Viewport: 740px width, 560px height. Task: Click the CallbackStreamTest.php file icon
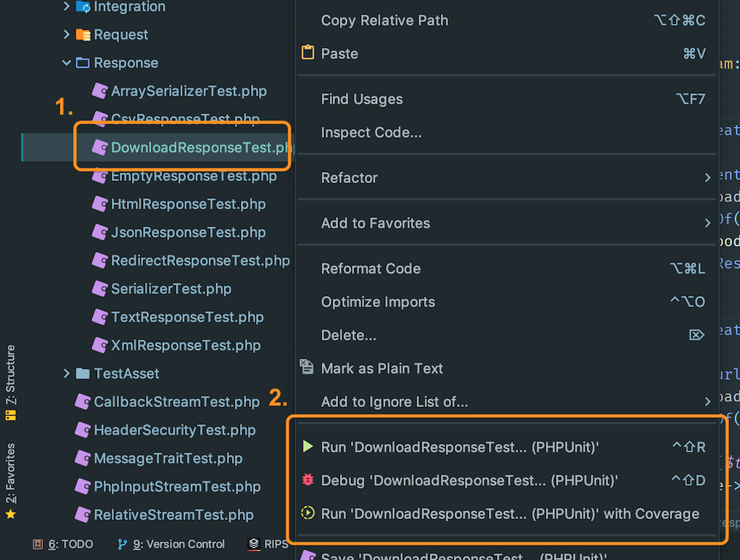pyautogui.click(x=82, y=402)
